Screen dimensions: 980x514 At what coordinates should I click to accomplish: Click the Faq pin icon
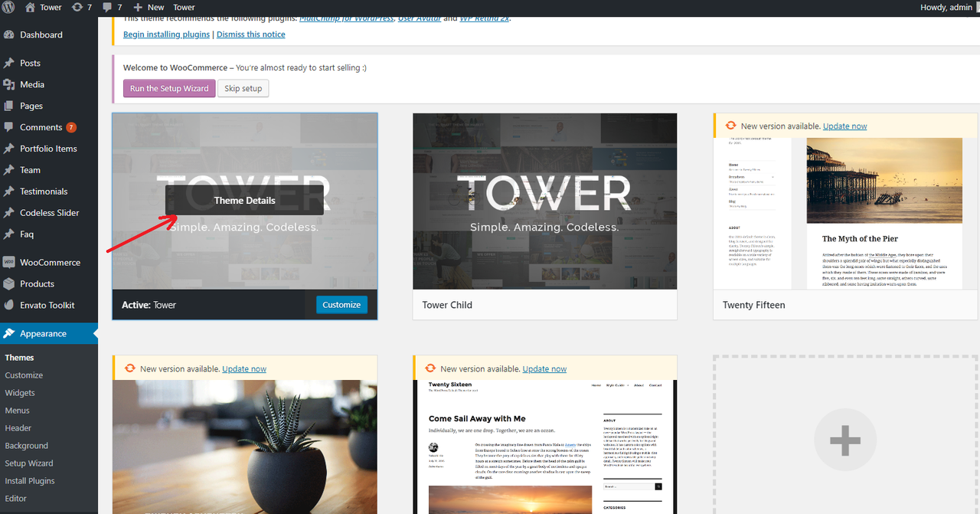[x=9, y=234]
